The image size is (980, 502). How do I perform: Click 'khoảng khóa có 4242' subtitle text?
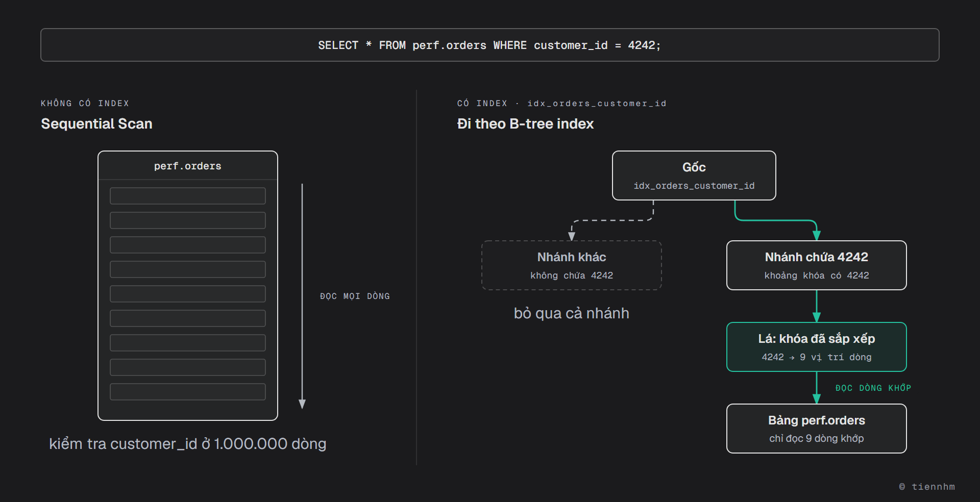click(817, 275)
